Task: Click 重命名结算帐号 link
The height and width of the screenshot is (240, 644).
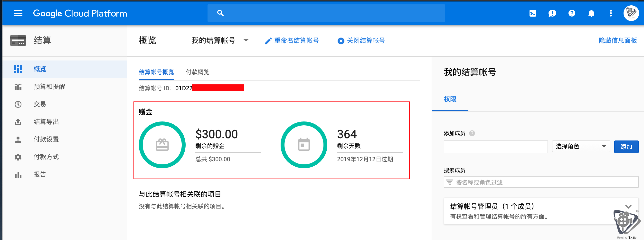Action: (296, 40)
